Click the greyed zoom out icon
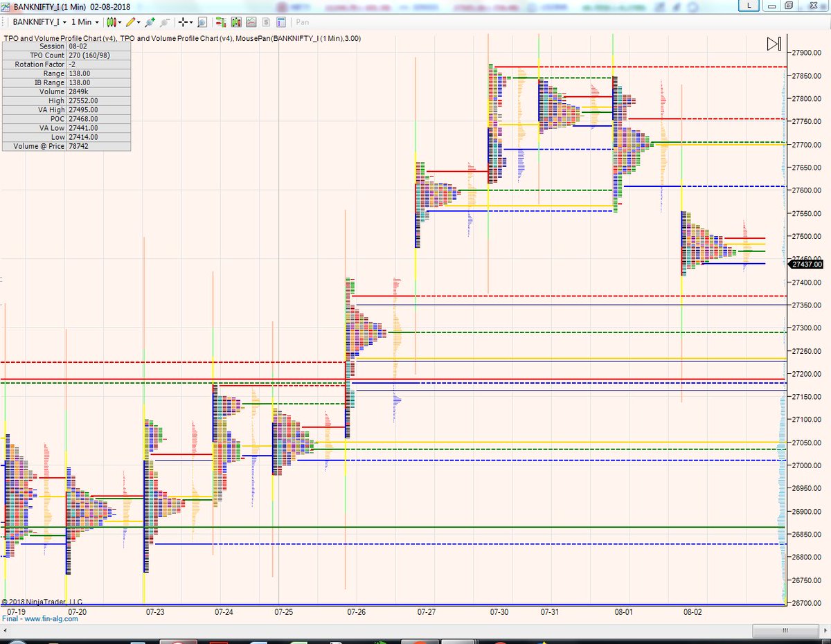 (165, 22)
